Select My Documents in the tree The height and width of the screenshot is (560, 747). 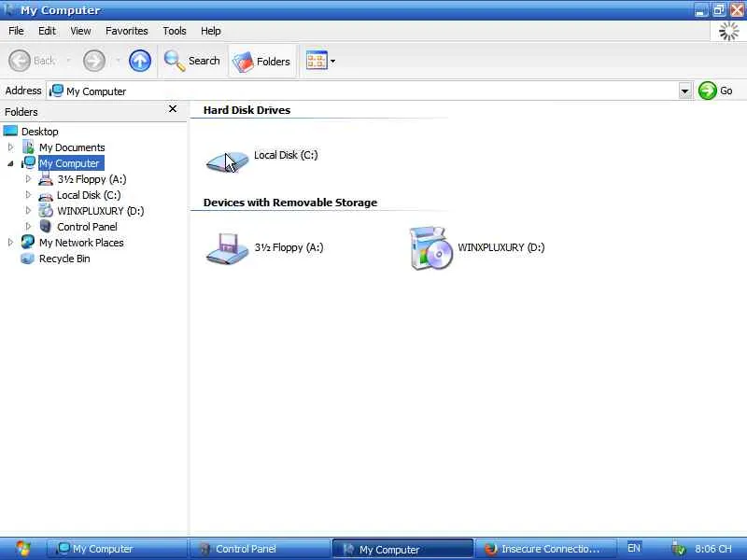pos(72,147)
